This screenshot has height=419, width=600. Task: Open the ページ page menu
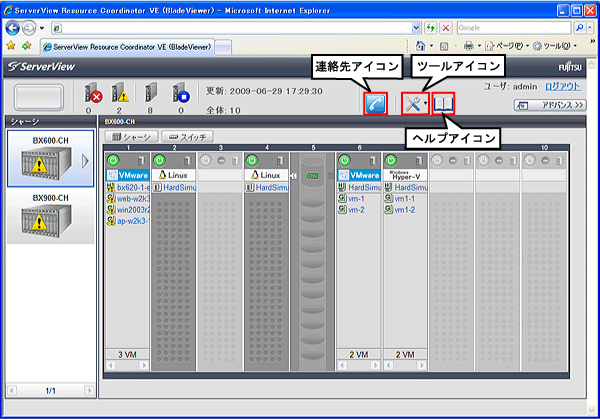point(507,46)
